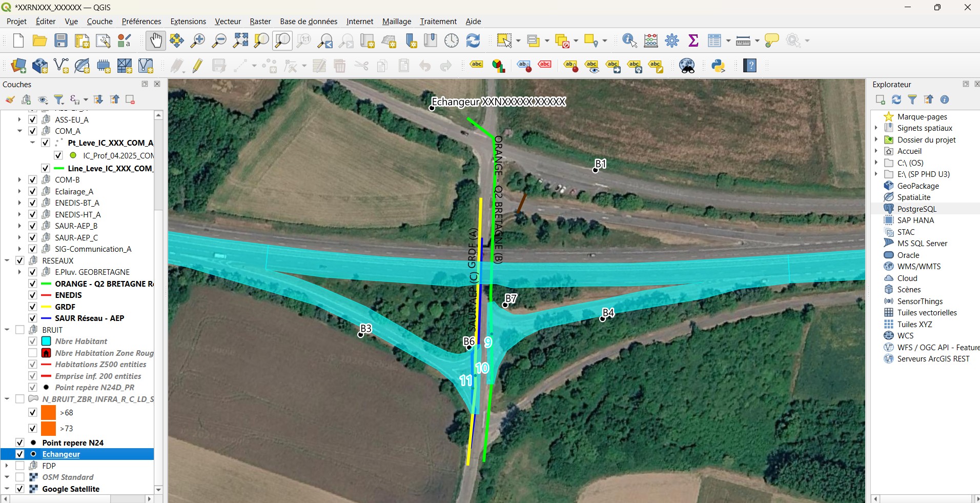
Task: Open the Traitement menu
Action: coord(438,22)
